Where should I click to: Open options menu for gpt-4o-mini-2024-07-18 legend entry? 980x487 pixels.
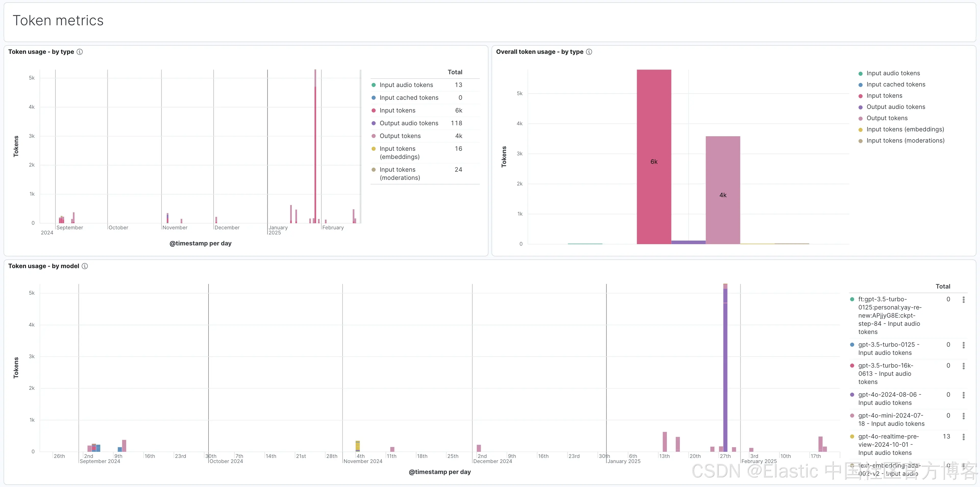[964, 416]
